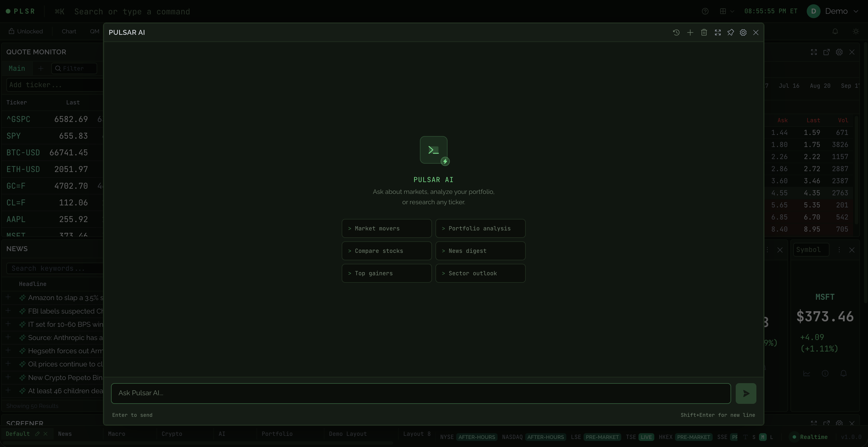Delete the current Pulsar AI conversation
Viewport: 868px width, 447px height.
click(704, 33)
